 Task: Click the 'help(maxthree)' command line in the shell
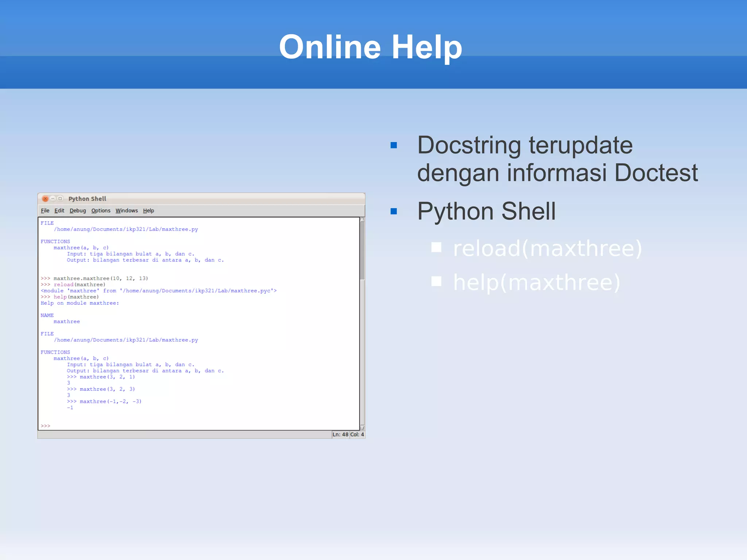point(70,297)
